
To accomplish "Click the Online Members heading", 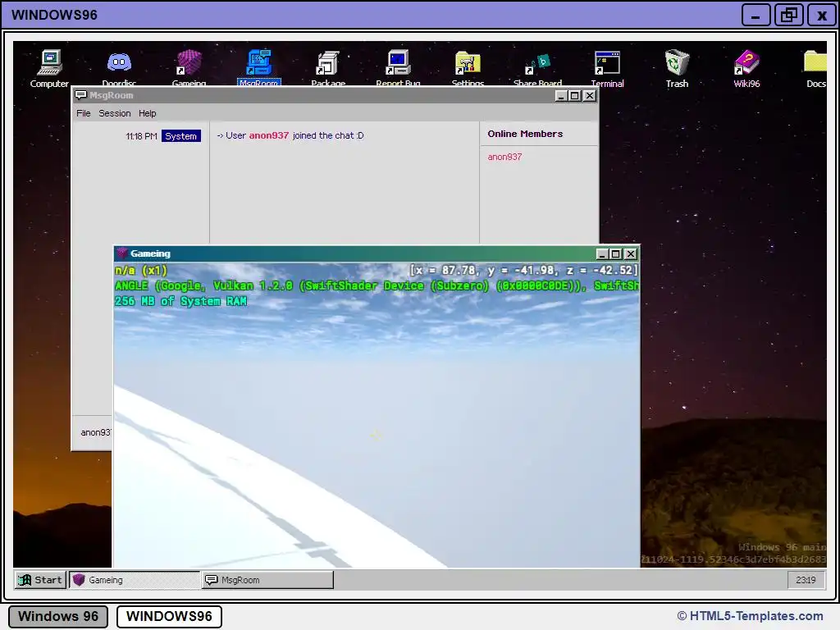I will [x=525, y=134].
